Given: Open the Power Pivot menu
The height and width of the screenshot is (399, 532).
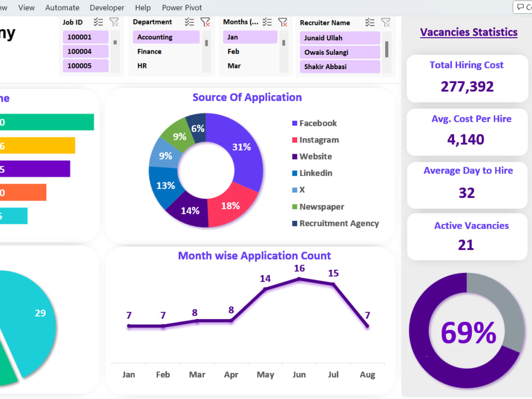Looking at the screenshot, I should pos(181,7).
